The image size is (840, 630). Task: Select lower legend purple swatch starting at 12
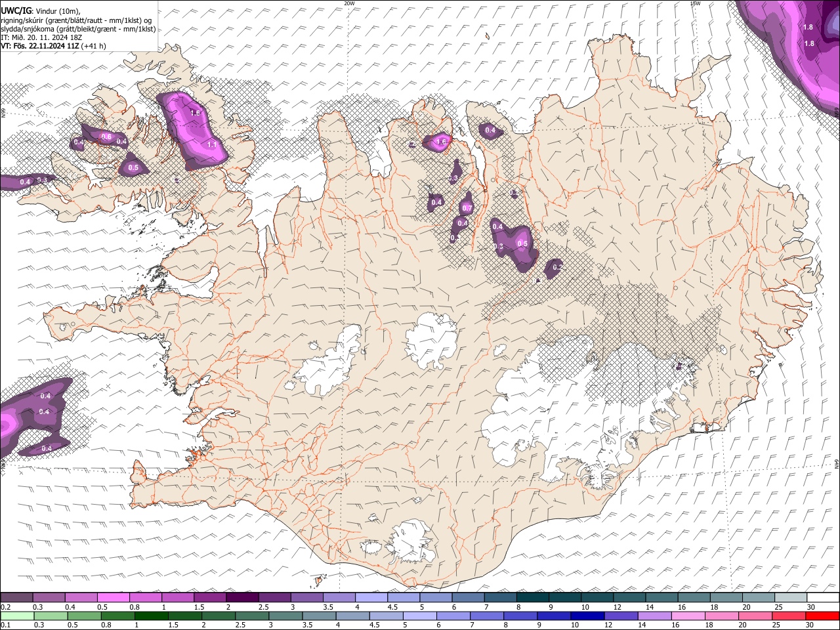click(621, 616)
